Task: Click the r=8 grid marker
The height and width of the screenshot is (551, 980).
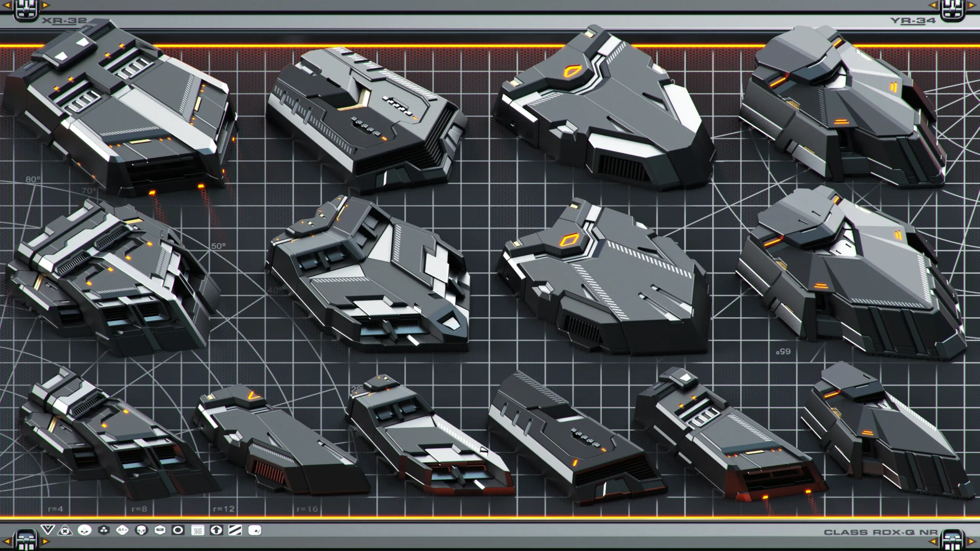Action: [139, 509]
